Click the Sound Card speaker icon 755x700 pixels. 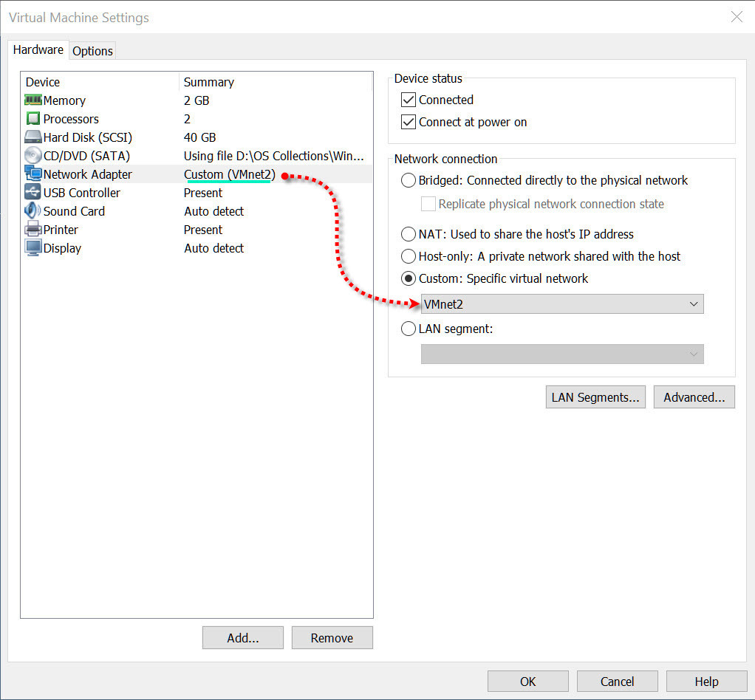(33, 210)
